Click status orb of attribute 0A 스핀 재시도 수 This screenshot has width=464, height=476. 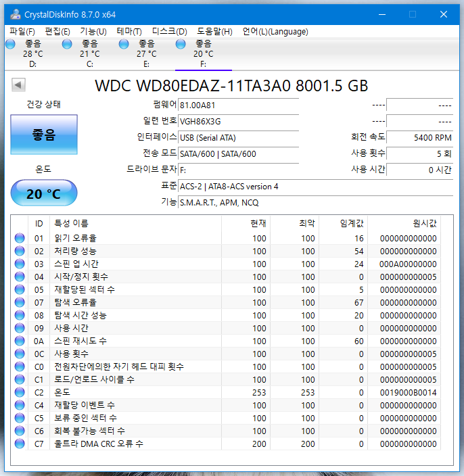pyautogui.click(x=20, y=341)
